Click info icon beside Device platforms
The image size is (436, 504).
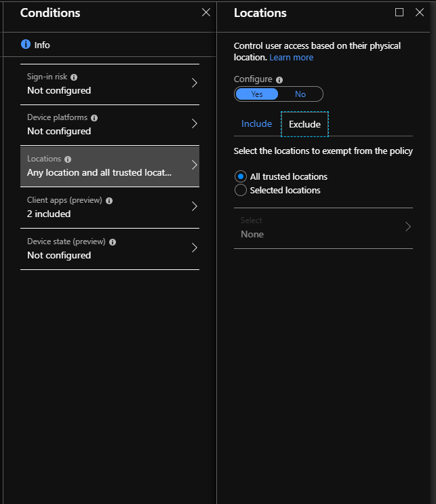(94, 118)
